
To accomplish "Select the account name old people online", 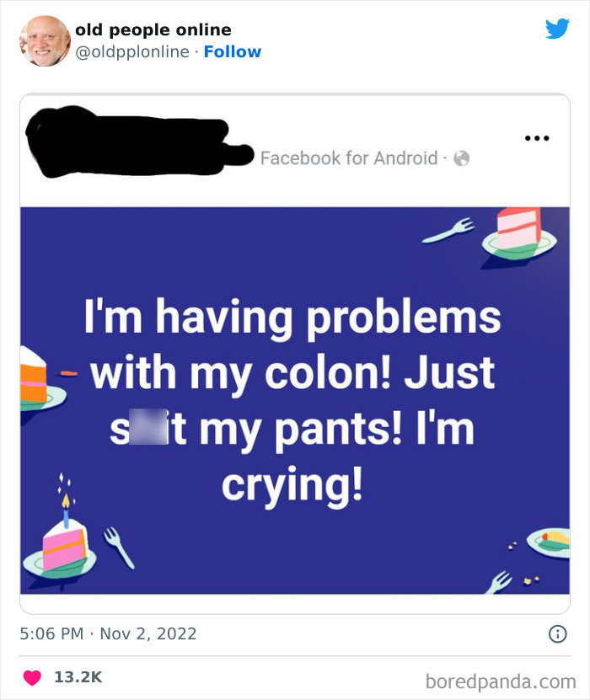I will coord(153,29).
